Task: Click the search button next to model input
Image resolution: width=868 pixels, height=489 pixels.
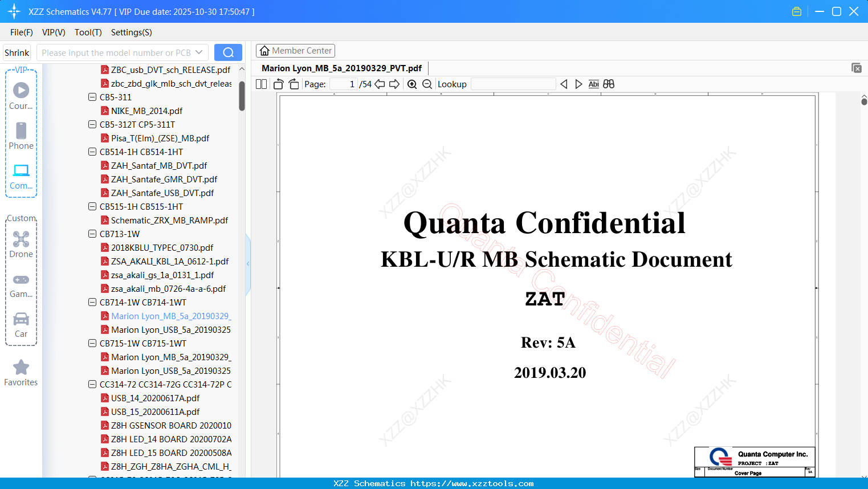Action: pyautogui.click(x=228, y=52)
